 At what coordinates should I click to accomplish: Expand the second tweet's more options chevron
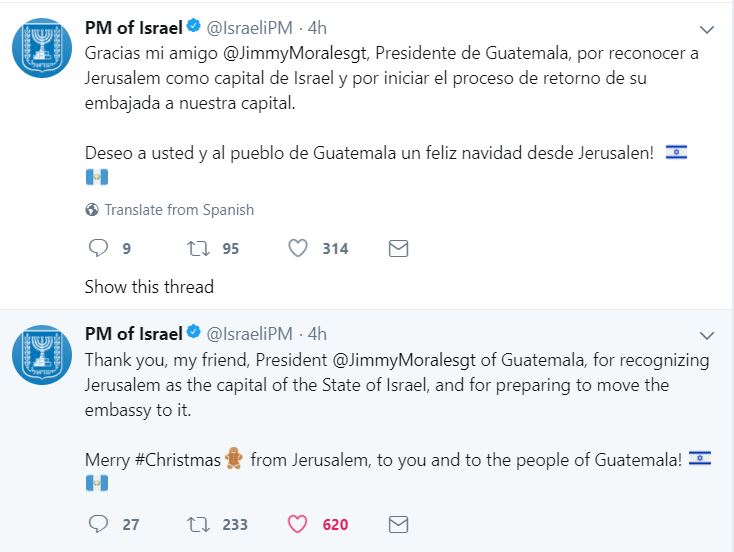(706, 336)
